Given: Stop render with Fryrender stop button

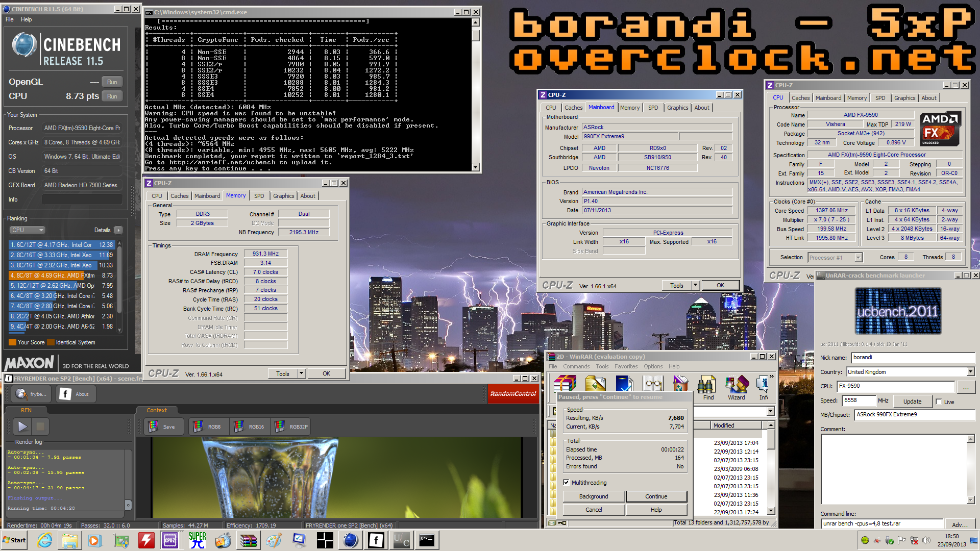Looking at the screenshot, I should click(40, 426).
